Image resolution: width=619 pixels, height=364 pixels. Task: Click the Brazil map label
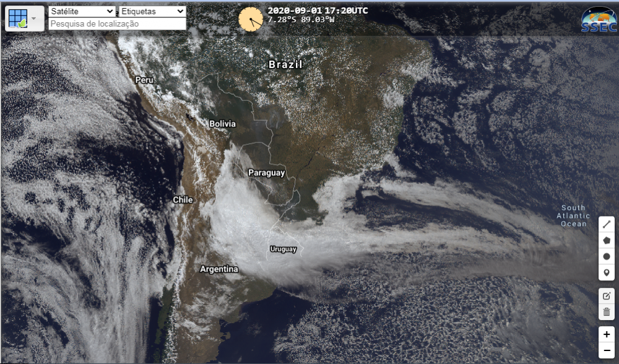tap(285, 64)
